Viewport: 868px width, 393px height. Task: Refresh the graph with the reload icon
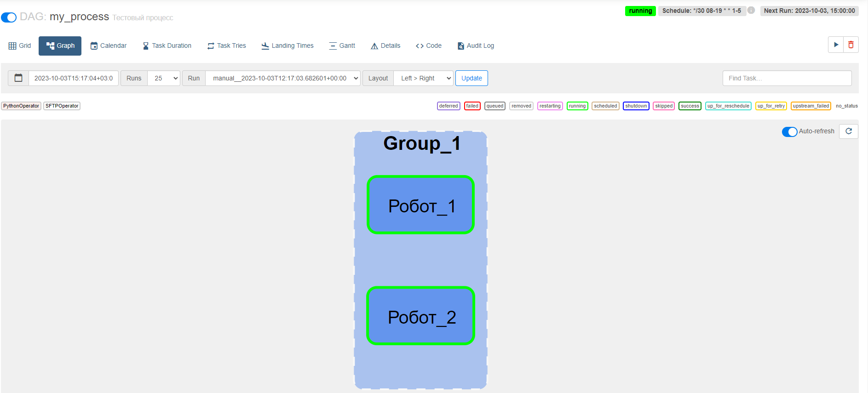pyautogui.click(x=849, y=131)
